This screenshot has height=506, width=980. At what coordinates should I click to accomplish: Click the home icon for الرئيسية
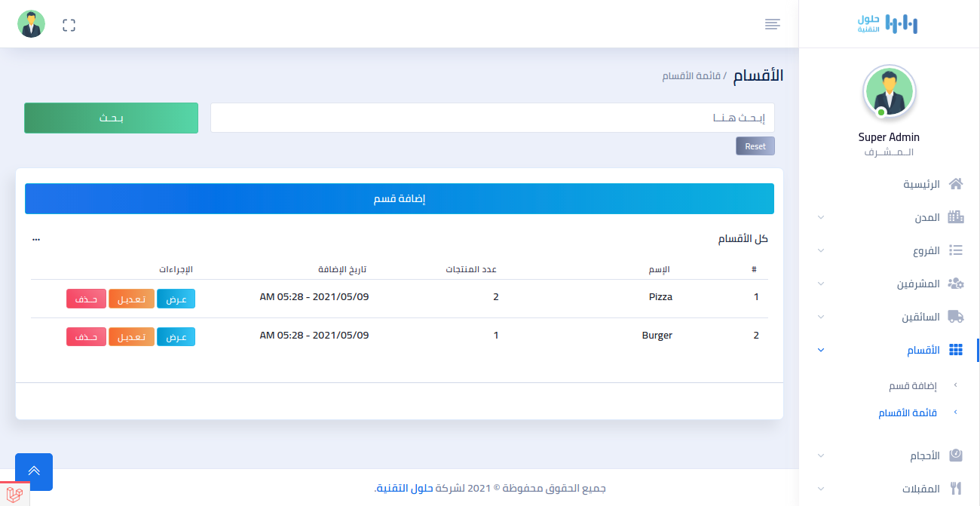click(x=956, y=184)
